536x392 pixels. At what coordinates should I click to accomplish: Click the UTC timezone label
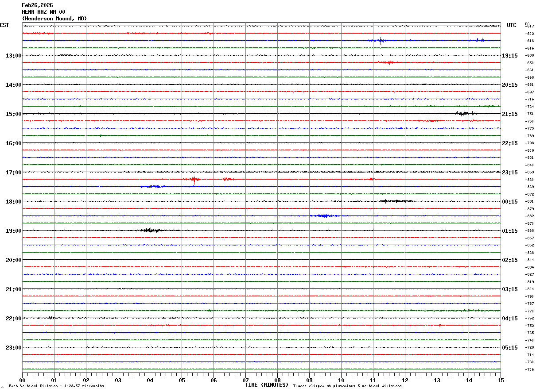(x=512, y=25)
